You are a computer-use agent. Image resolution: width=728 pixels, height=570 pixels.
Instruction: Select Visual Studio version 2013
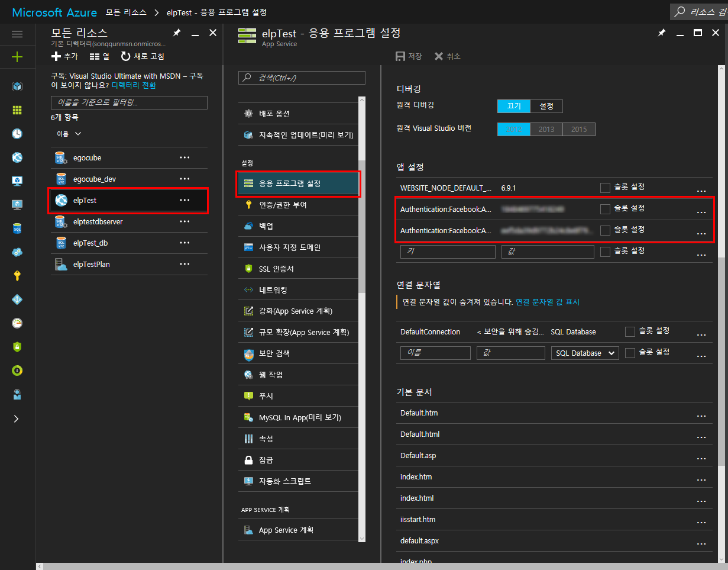[x=546, y=130]
